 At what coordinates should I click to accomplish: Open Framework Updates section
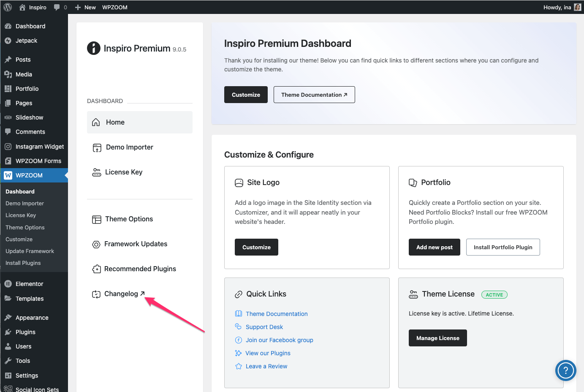(136, 244)
